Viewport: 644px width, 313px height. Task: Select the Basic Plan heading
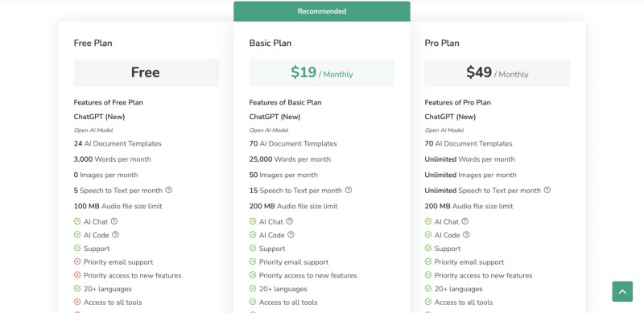(270, 43)
